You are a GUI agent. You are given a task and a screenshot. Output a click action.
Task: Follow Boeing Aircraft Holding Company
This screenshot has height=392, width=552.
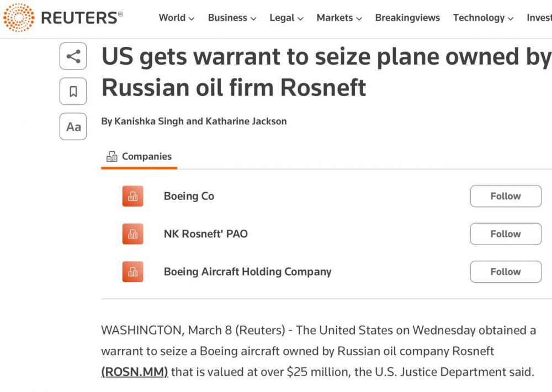[505, 272]
